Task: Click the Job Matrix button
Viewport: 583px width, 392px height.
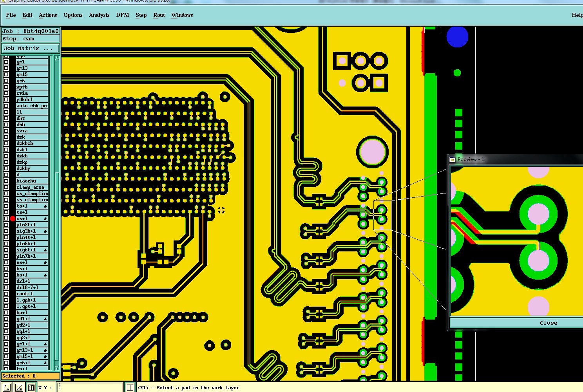Action: click(31, 49)
